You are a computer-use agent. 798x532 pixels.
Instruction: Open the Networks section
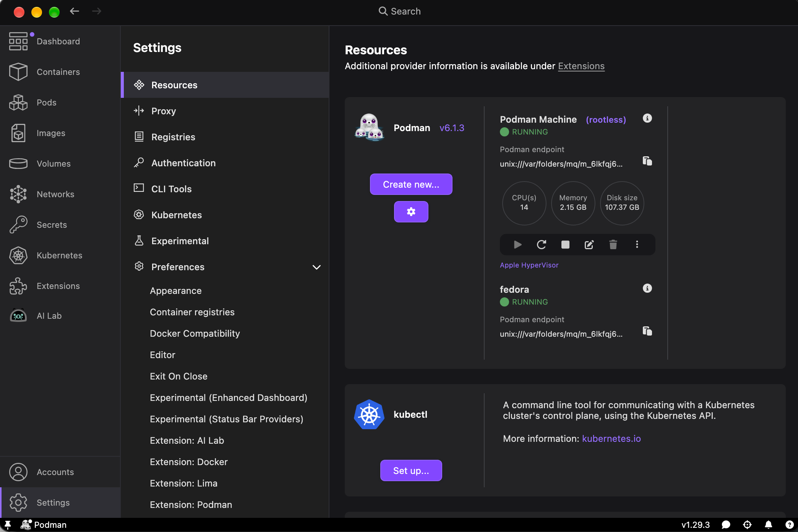[60, 194]
